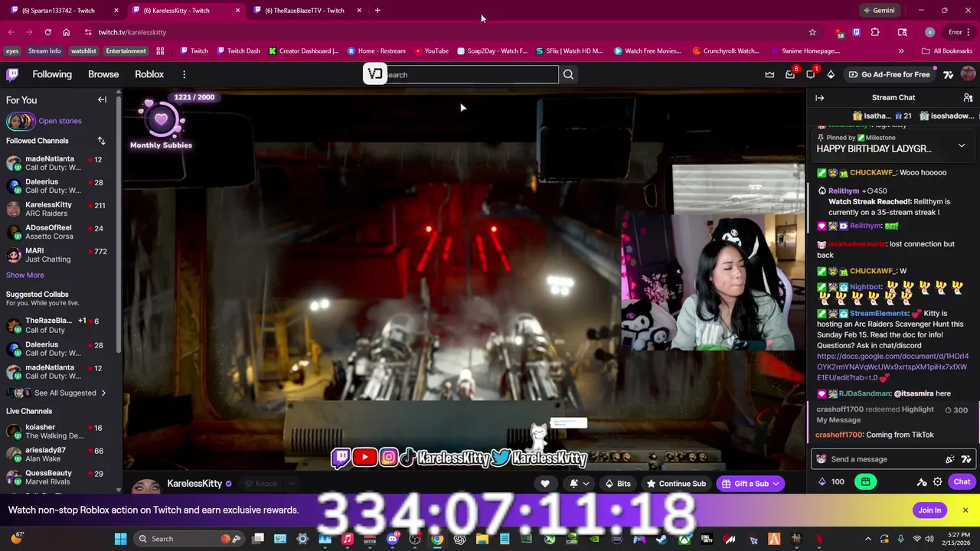The image size is (980, 551).
Task: Open Prime Loot crown icon
Action: 769,74
